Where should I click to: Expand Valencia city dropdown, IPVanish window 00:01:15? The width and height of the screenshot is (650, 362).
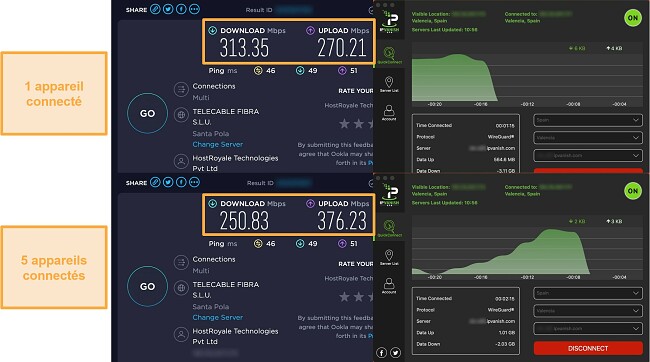click(x=588, y=138)
